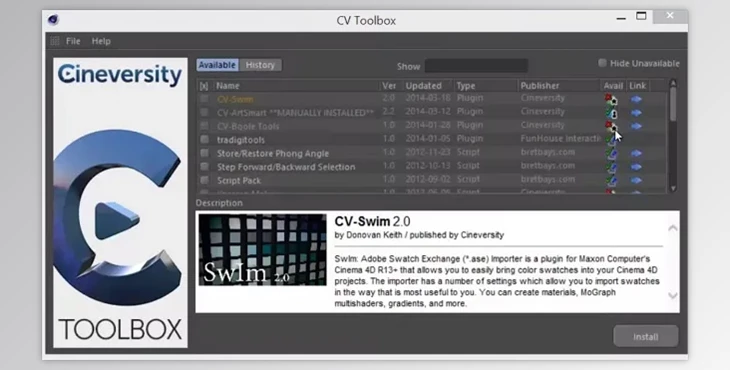Open the Script Pack link arrow
This screenshot has width=730, height=370.
point(636,180)
